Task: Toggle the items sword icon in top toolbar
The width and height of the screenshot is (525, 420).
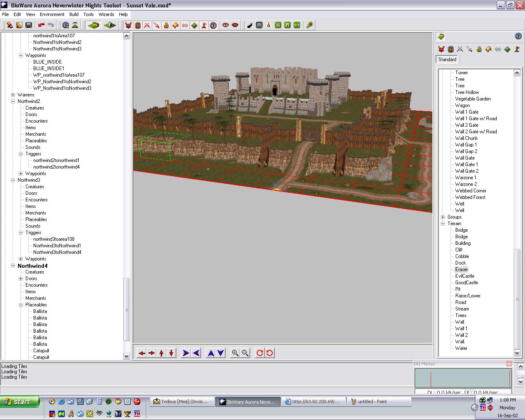Action: (x=157, y=25)
